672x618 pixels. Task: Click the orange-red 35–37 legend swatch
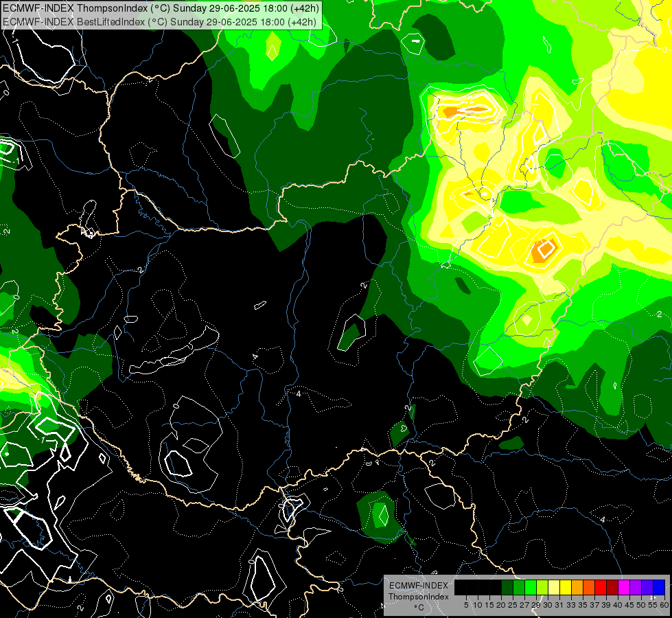pos(589,587)
